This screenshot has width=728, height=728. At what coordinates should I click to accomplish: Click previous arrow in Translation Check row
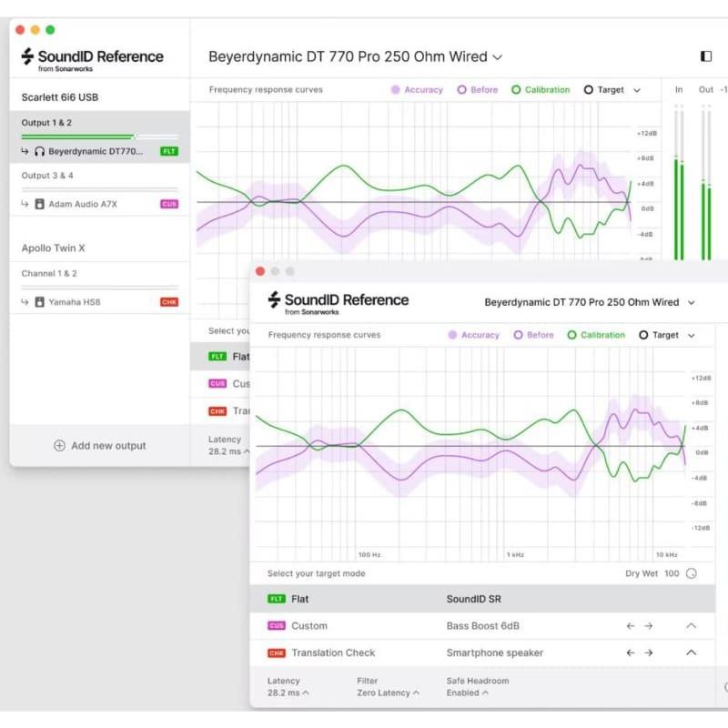click(x=630, y=652)
